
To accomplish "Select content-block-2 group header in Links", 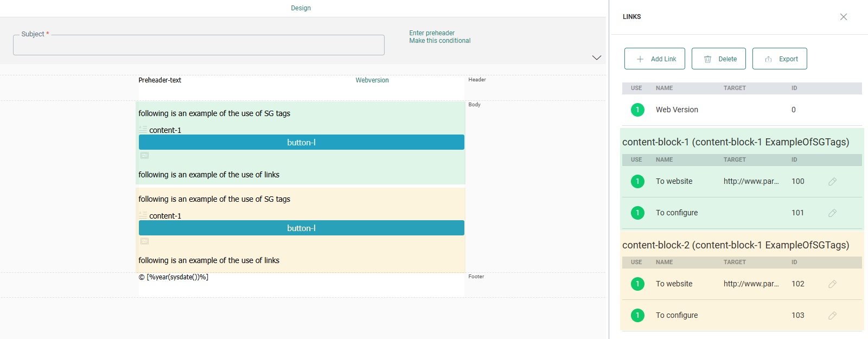I will [x=735, y=245].
